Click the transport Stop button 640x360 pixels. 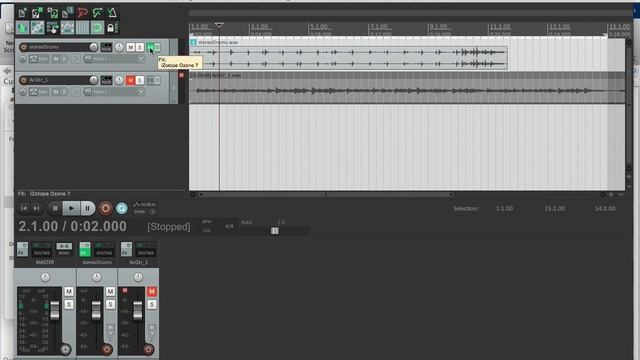click(55, 208)
